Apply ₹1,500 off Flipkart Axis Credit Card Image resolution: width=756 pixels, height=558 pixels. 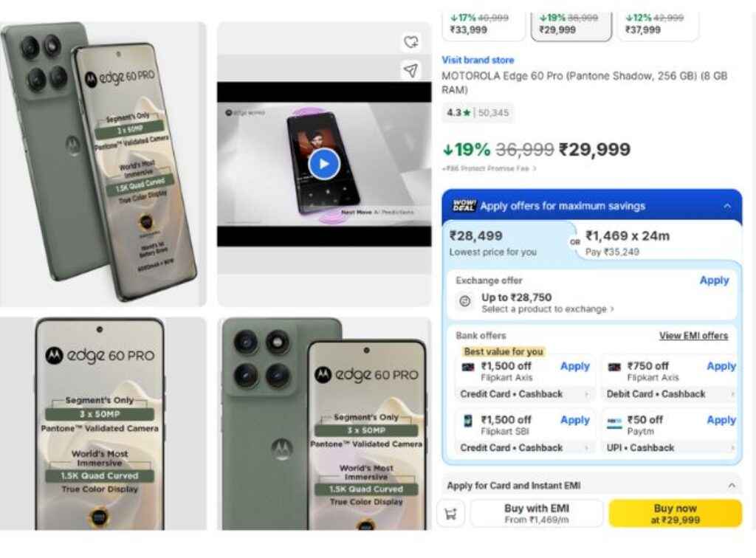click(x=574, y=366)
